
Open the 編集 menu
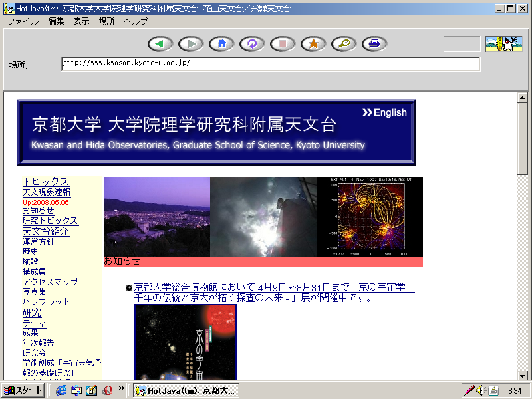point(56,21)
